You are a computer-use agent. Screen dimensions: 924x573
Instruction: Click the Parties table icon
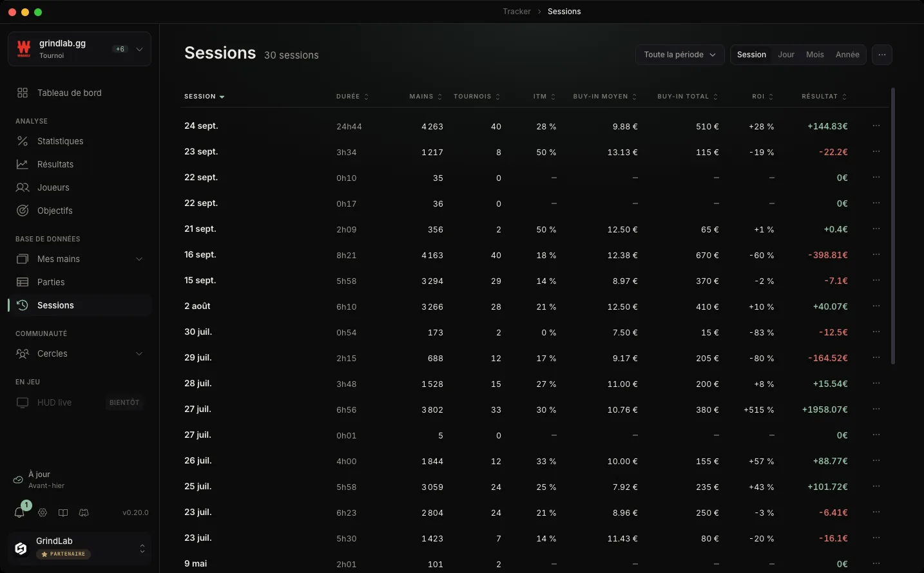coord(23,282)
